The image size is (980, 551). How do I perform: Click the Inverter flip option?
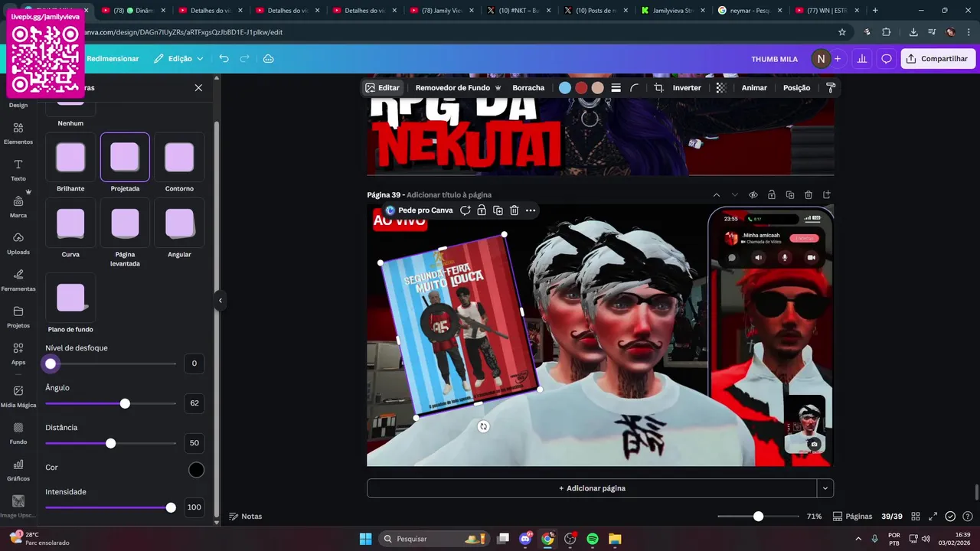point(687,88)
